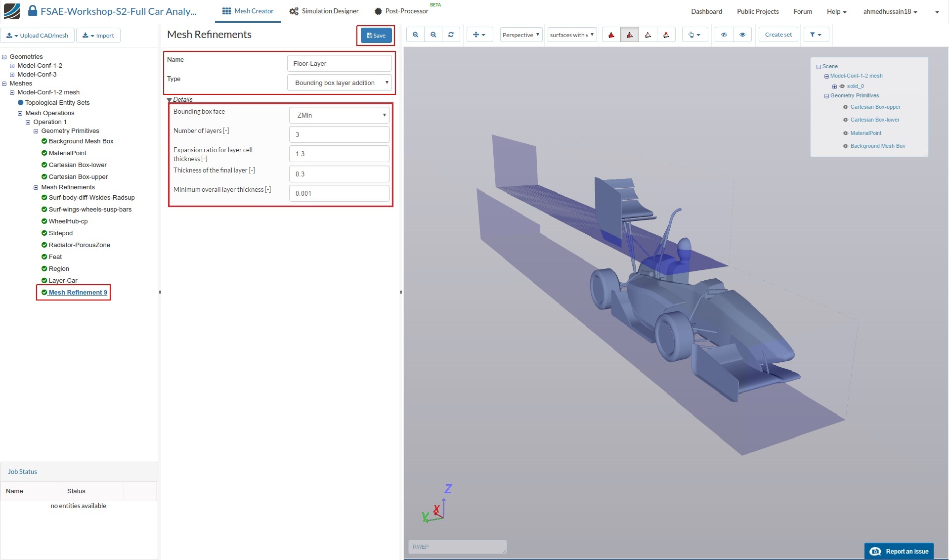Select the vertex selection mode icon
949x560 pixels.
[666, 35]
